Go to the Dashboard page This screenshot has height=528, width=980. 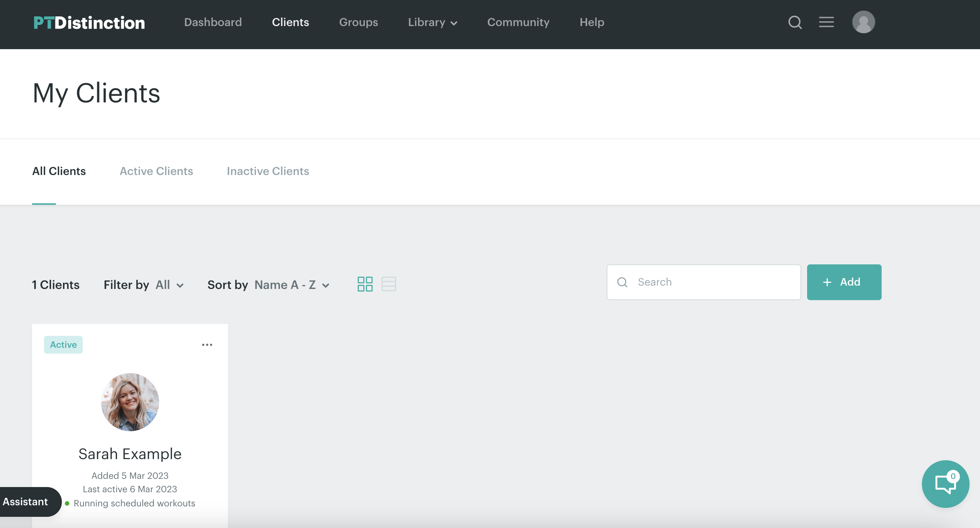[x=213, y=22]
